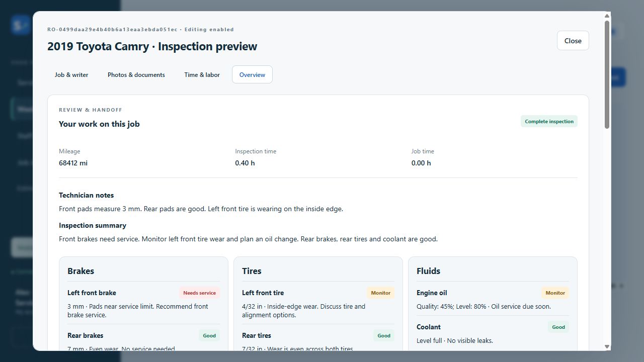Click the Good badge beside Rear tires
644x362 pixels.
tap(384, 336)
